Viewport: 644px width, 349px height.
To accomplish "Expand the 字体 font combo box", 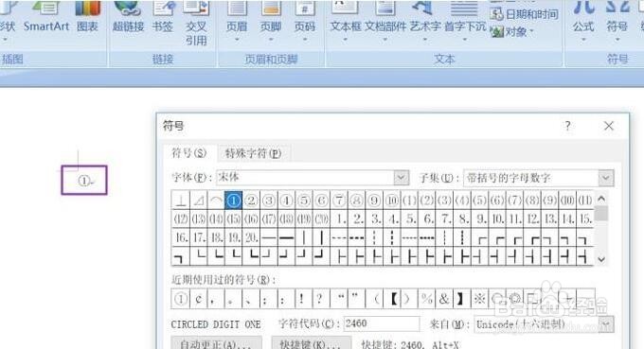I will (x=401, y=178).
